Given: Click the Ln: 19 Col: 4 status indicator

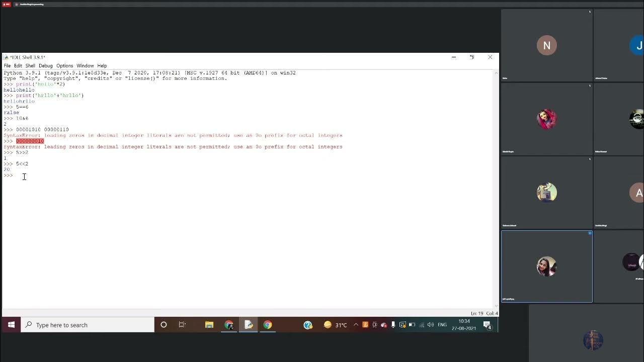Looking at the screenshot, I should click(484, 313).
